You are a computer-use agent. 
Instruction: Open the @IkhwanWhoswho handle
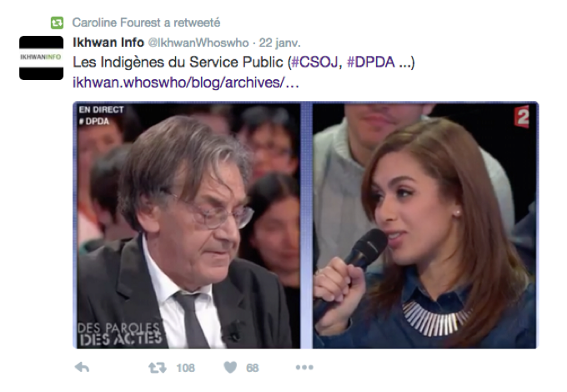pos(198,43)
